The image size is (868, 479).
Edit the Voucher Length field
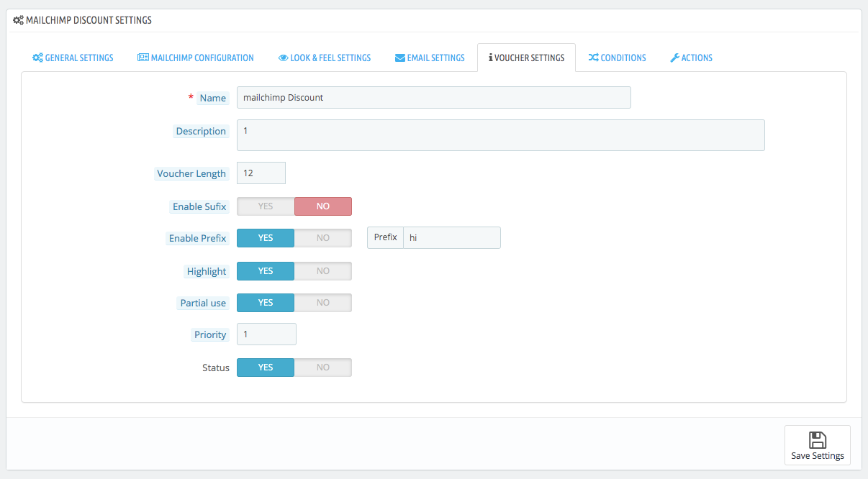[x=261, y=173]
